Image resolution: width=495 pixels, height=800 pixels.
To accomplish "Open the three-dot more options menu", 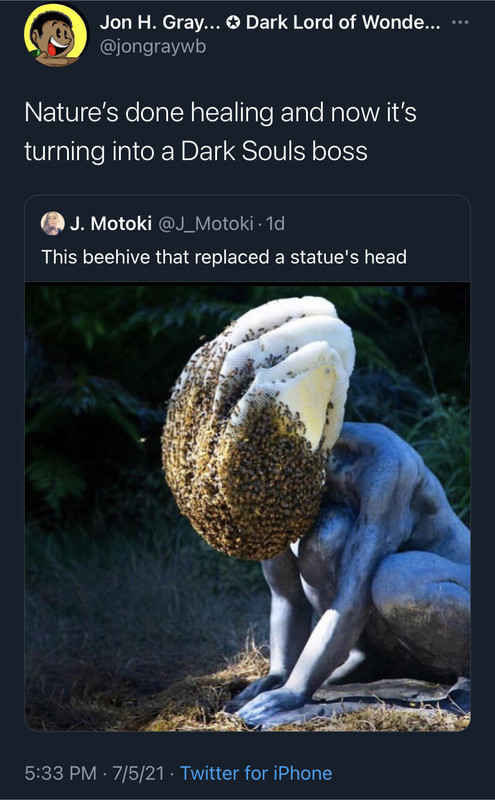I will click(460, 22).
